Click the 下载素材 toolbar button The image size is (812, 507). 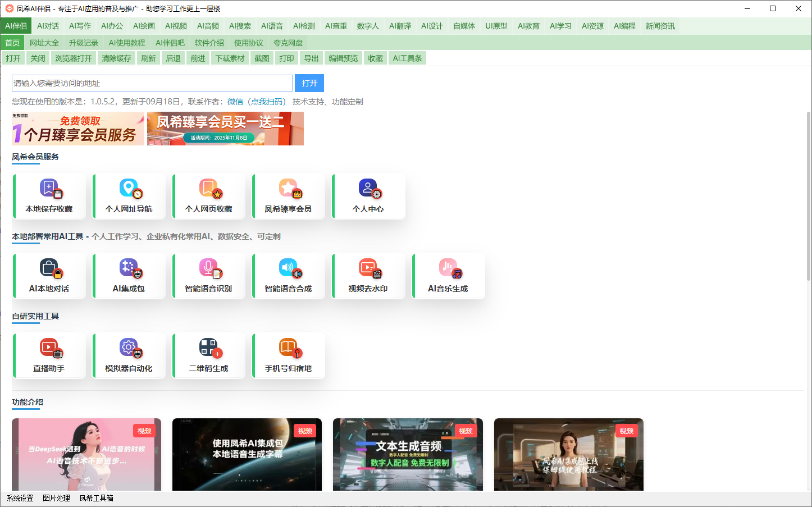tap(230, 58)
